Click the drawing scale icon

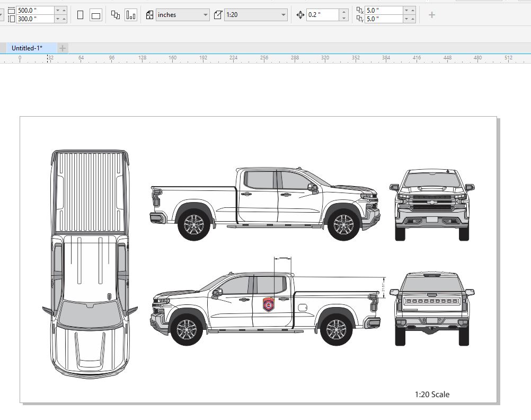[218, 15]
